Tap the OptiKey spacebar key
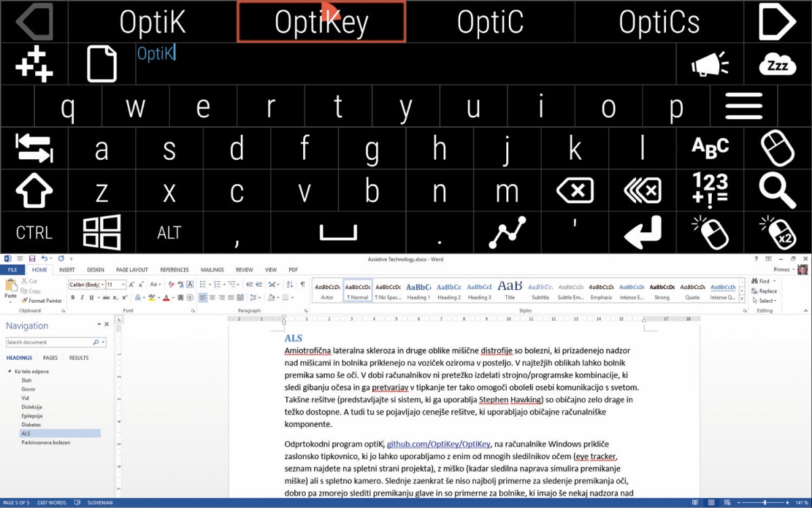Viewport: 812px width, 508px height. click(x=338, y=232)
